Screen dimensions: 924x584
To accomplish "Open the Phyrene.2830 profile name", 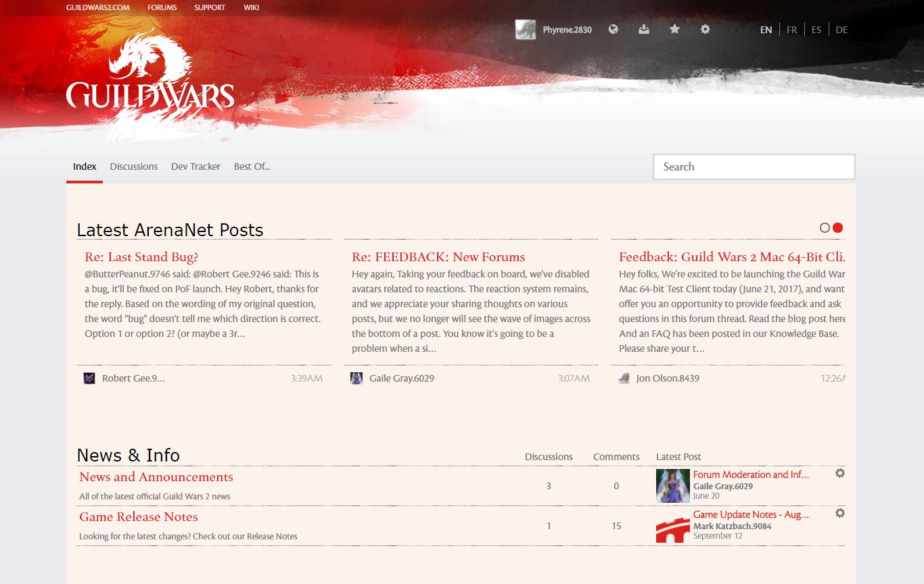I will (x=567, y=30).
